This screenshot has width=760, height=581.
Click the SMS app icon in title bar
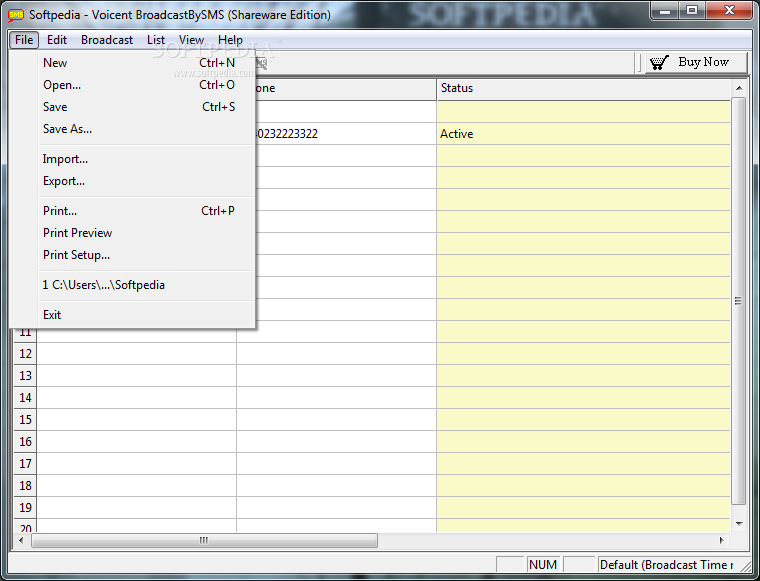coord(16,15)
